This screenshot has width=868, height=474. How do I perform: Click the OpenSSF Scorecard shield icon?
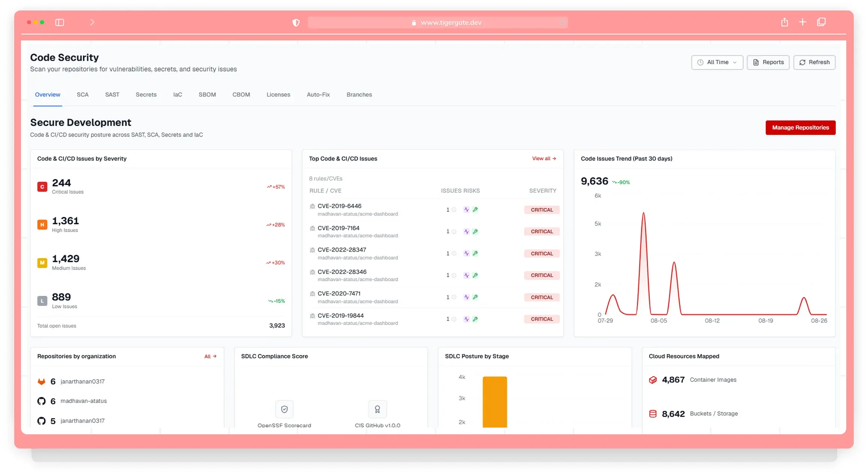pos(284,409)
